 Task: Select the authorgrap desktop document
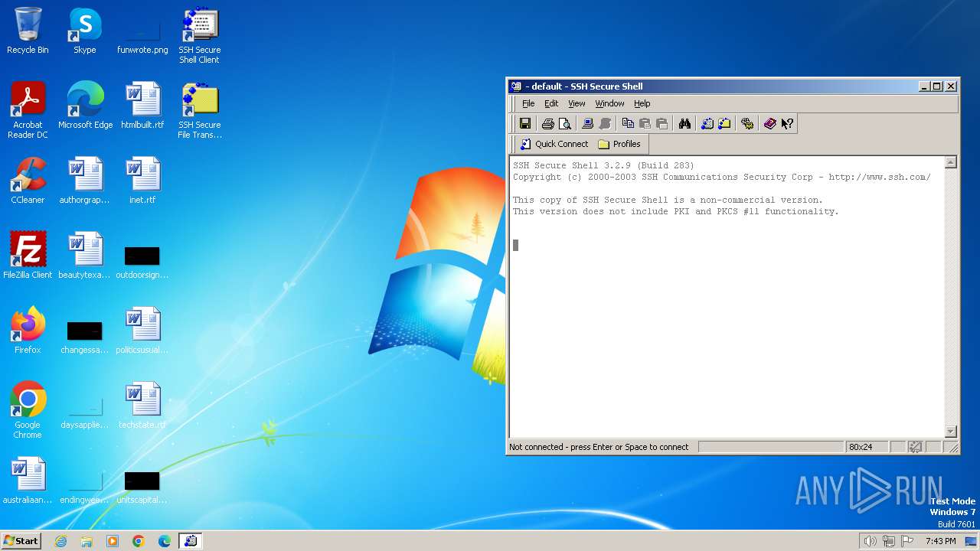pos(85,181)
